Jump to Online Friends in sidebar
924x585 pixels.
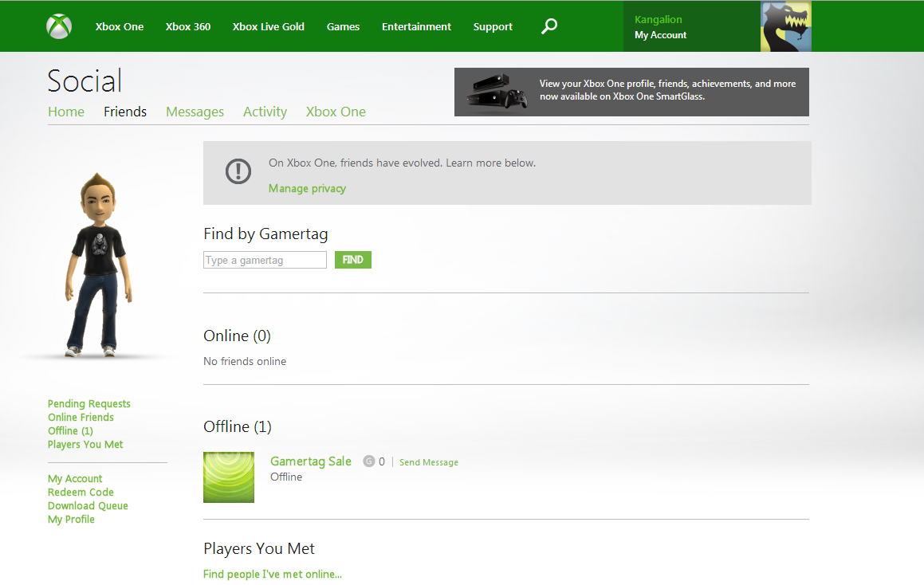pyautogui.click(x=81, y=418)
